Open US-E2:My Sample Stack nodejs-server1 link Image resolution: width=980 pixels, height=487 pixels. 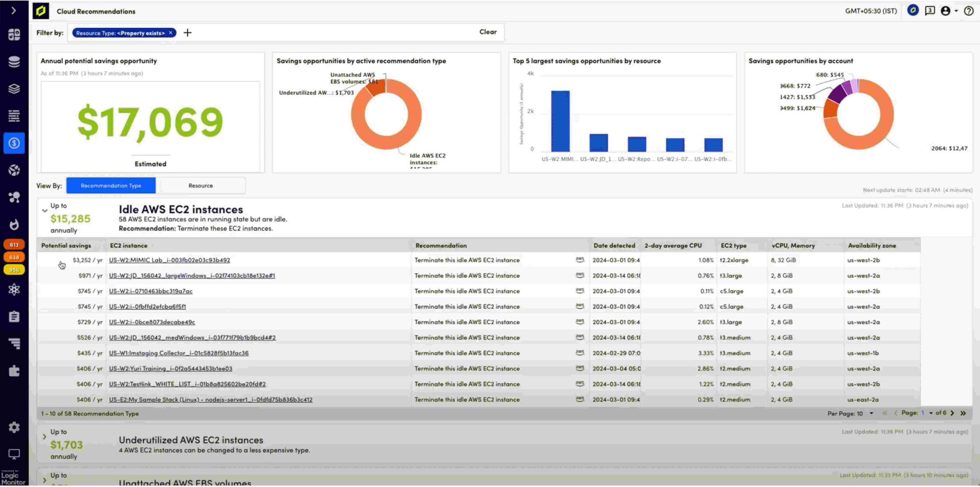pyautogui.click(x=211, y=400)
